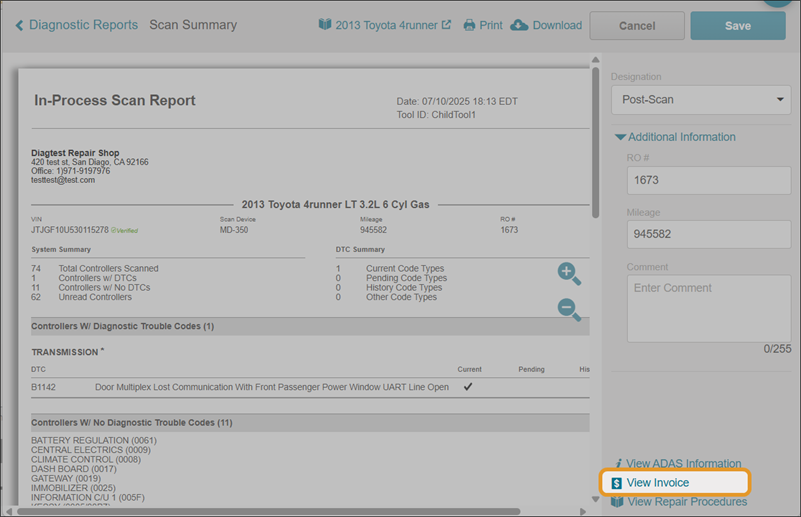Click the report's vertical scrollbar

596,140
